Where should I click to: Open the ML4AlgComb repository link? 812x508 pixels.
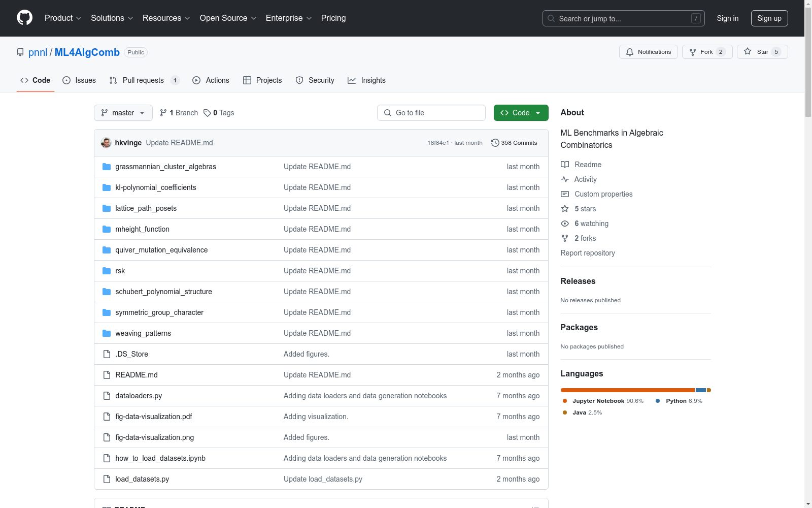pos(87,52)
